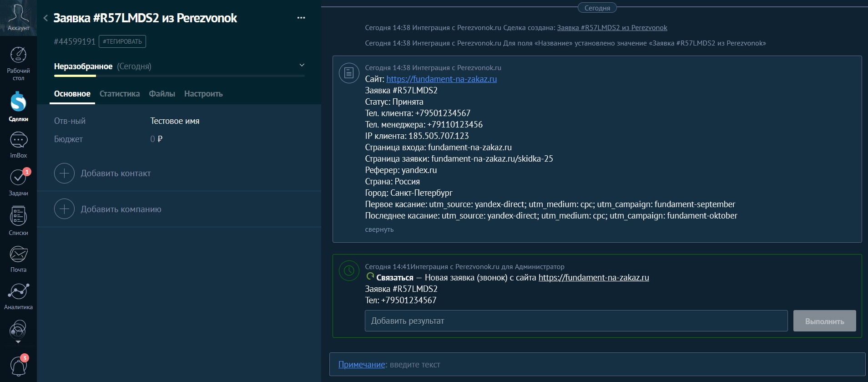Open the Сайт fundament-na-zakaz.ru link in the note

tap(441, 79)
